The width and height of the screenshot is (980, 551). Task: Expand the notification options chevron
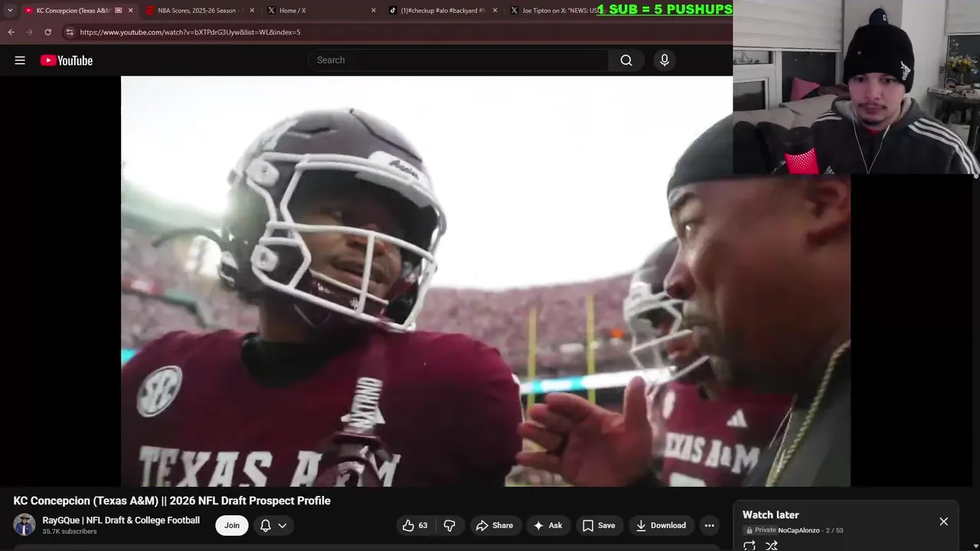click(x=283, y=525)
